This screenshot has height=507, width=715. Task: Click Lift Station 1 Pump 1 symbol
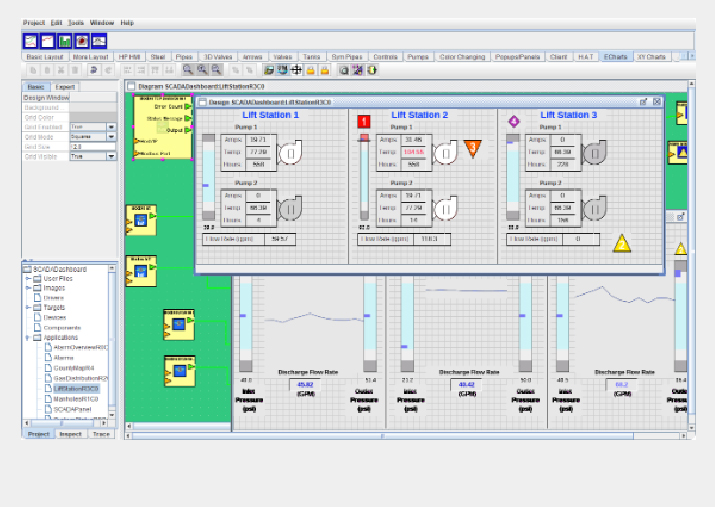point(290,153)
